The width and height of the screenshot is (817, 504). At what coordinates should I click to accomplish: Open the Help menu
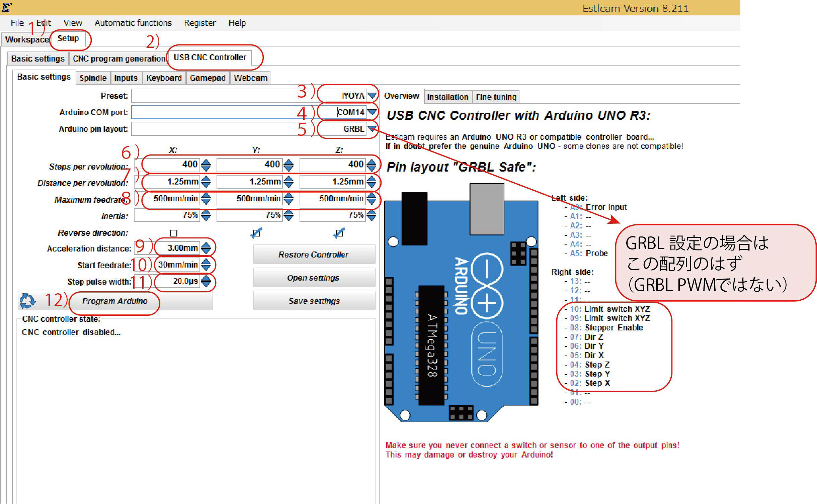tap(237, 23)
